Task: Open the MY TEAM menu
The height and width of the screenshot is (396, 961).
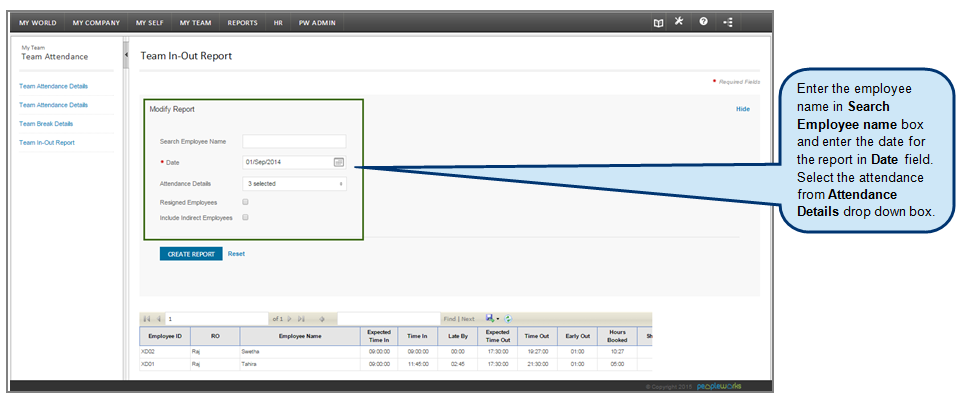Action: (x=196, y=23)
